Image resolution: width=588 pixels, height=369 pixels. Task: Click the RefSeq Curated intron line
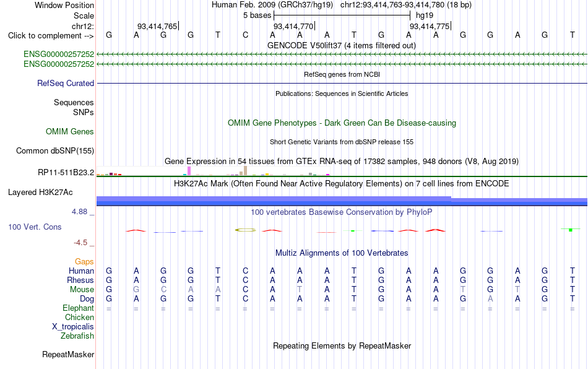coord(342,83)
